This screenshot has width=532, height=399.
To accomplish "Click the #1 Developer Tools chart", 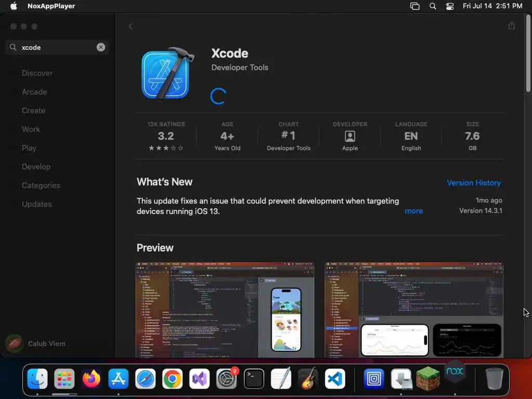I will [x=289, y=136].
